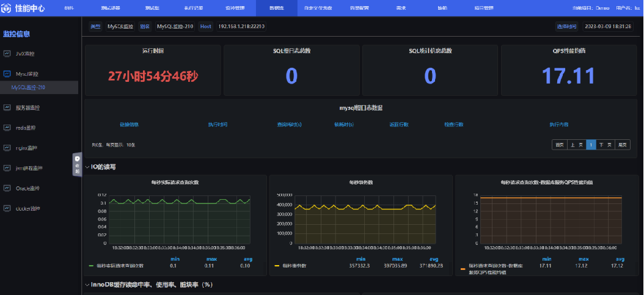644x295 pixels.
Task: Click the 监控信息 sidebar heading
Action: pos(16,34)
